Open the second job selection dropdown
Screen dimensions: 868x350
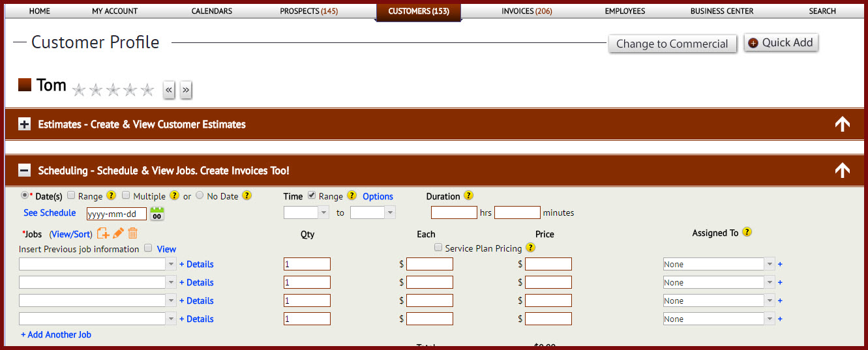pyautogui.click(x=98, y=282)
